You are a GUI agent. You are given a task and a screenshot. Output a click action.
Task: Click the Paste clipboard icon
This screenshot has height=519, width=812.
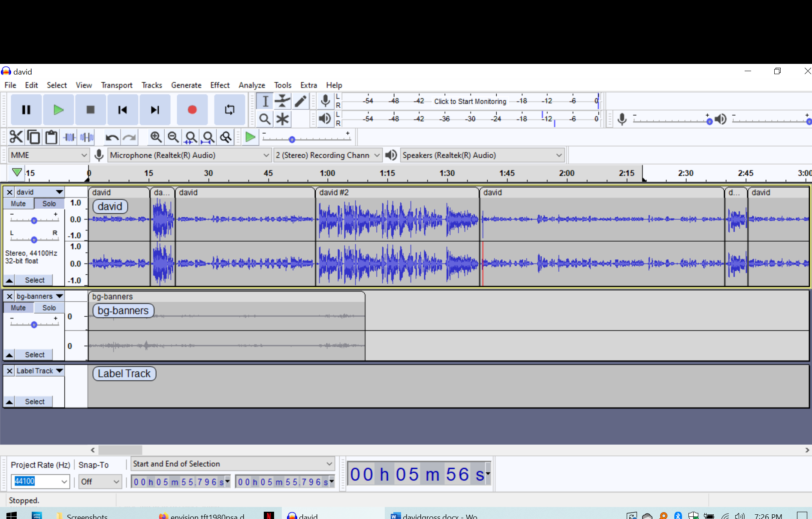tap(51, 137)
